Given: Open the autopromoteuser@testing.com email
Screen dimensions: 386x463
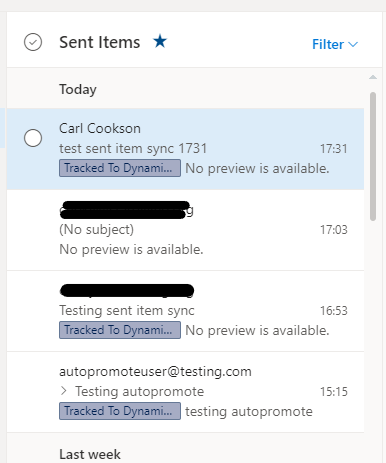Looking at the screenshot, I should coord(185,392).
